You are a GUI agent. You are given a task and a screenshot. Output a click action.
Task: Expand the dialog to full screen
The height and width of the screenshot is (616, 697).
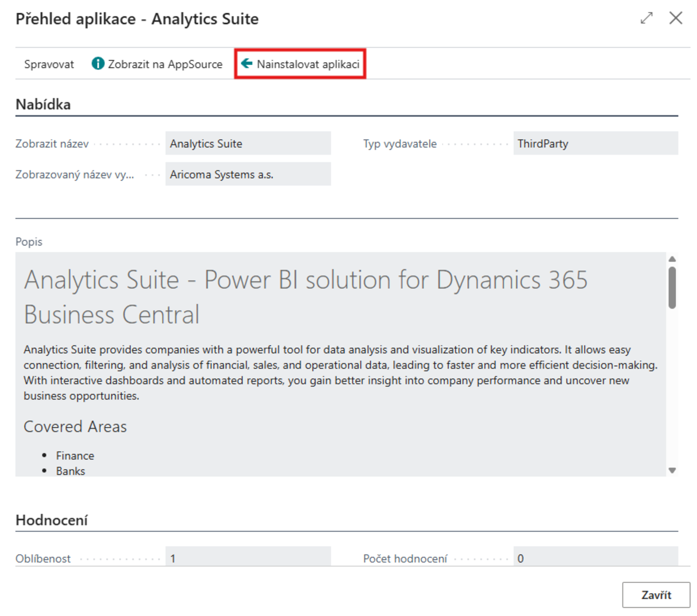tap(646, 19)
